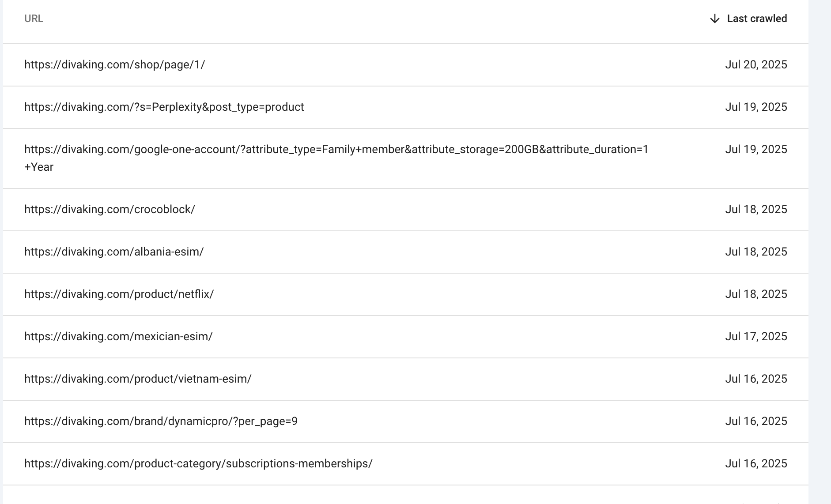Click the URL column header
The height and width of the screenshot is (504, 831).
click(x=34, y=19)
